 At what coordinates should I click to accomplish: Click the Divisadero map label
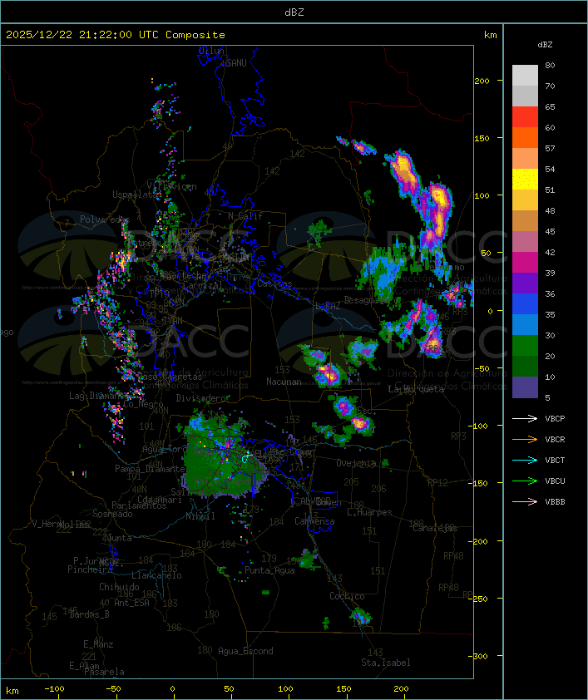[x=202, y=397]
